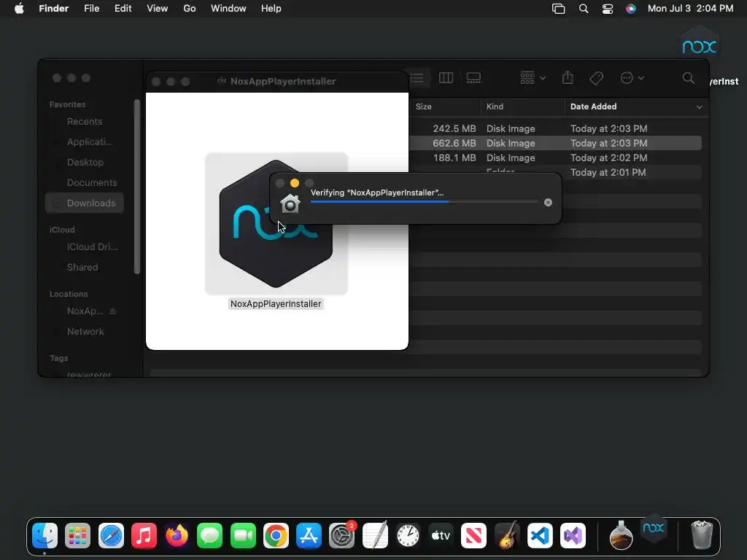Open the View menu
747x560 pixels.
(x=158, y=9)
